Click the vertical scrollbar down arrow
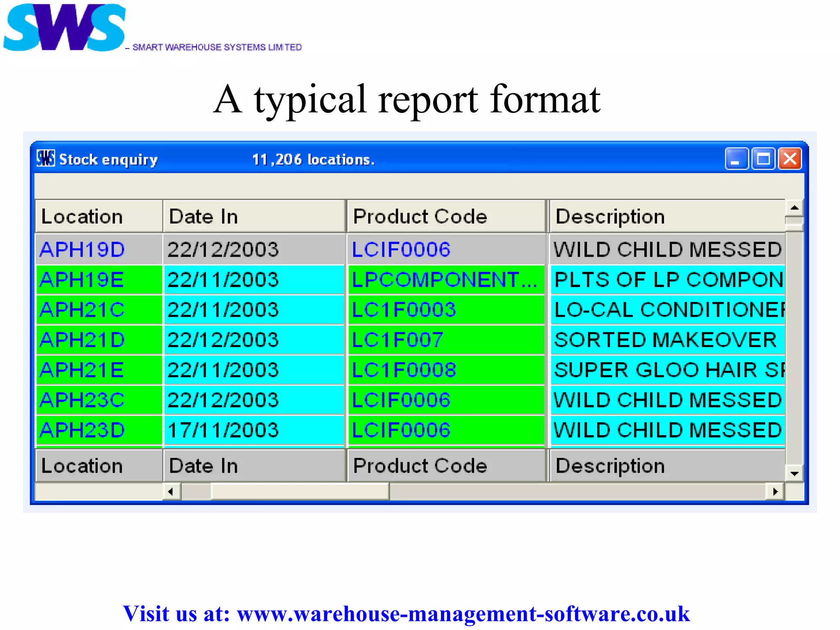The width and height of the screenshot is (840, 630). click(794, 474)
